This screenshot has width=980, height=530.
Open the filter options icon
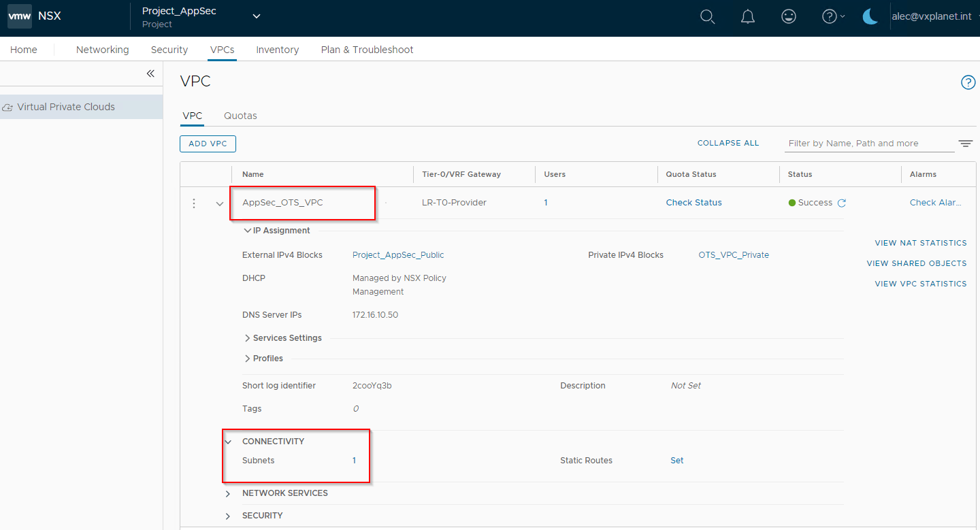click(966, 144)
